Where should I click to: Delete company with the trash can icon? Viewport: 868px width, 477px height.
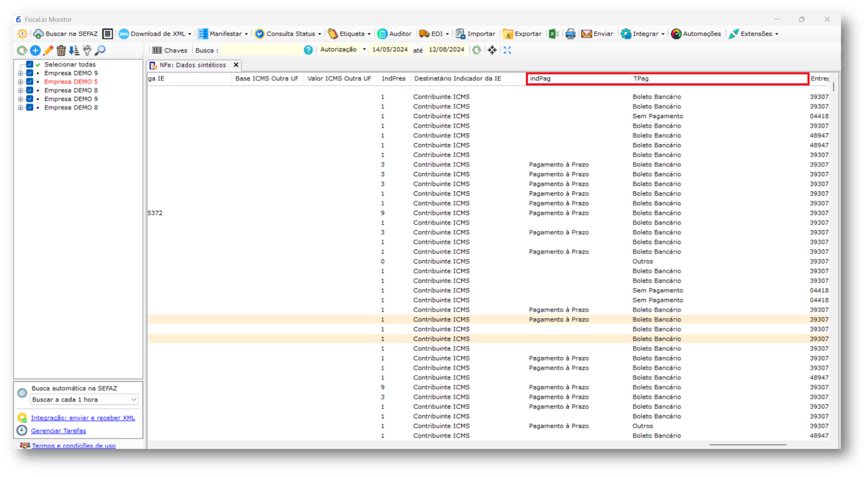point(61,50)
